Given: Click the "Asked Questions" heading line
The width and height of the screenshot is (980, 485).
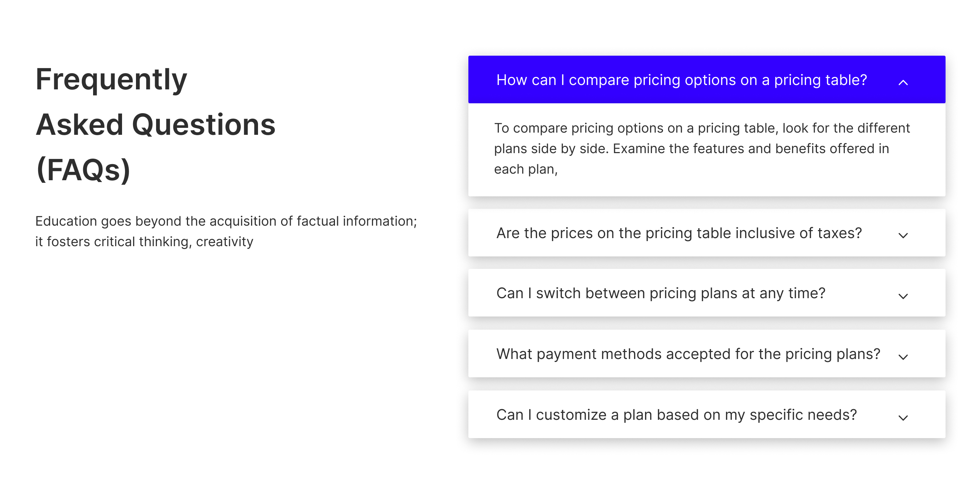Looking at the screenshot, I should [155, 125].
